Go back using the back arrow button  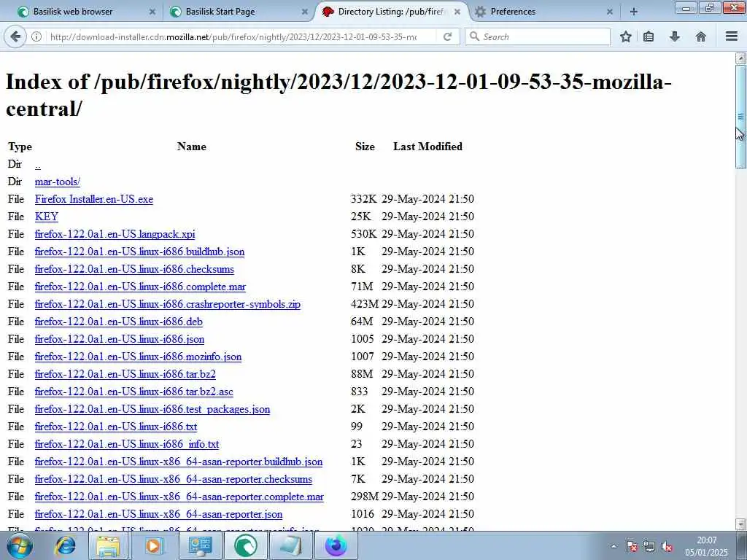[15, 36]
